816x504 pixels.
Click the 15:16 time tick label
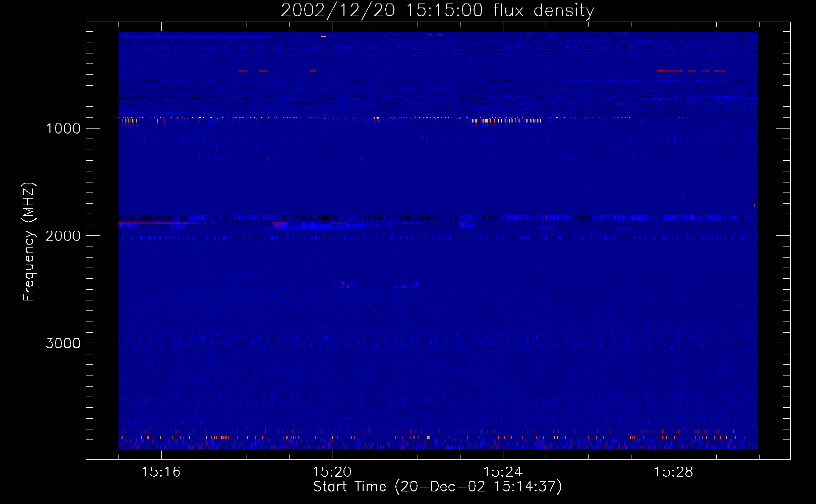click(161, 472)
